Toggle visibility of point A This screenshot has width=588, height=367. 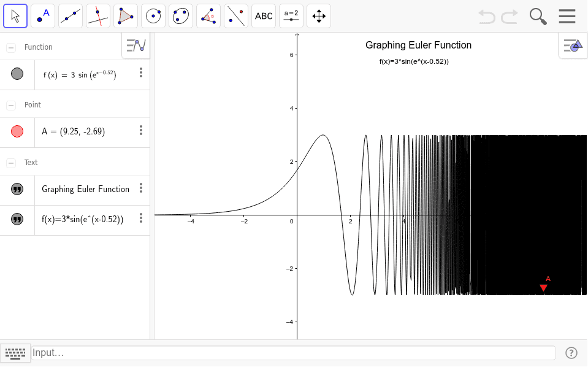click(17, 131)
